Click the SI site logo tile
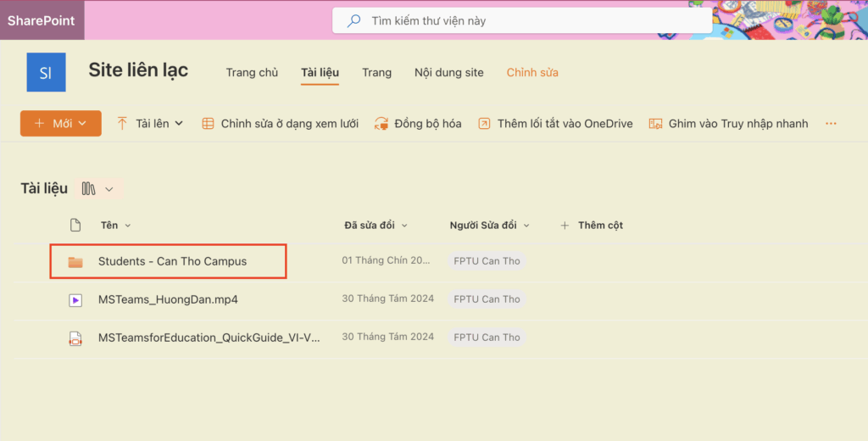 (46, 72)
